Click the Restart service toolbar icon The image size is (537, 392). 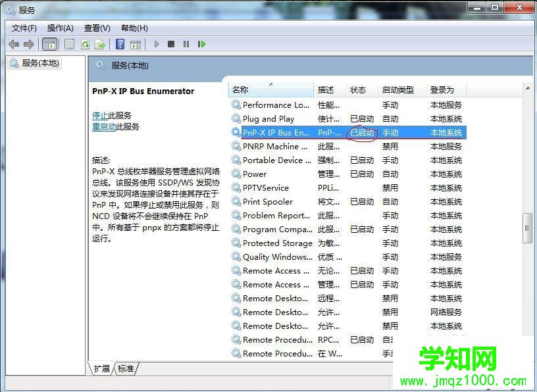[x=202, y=44]
